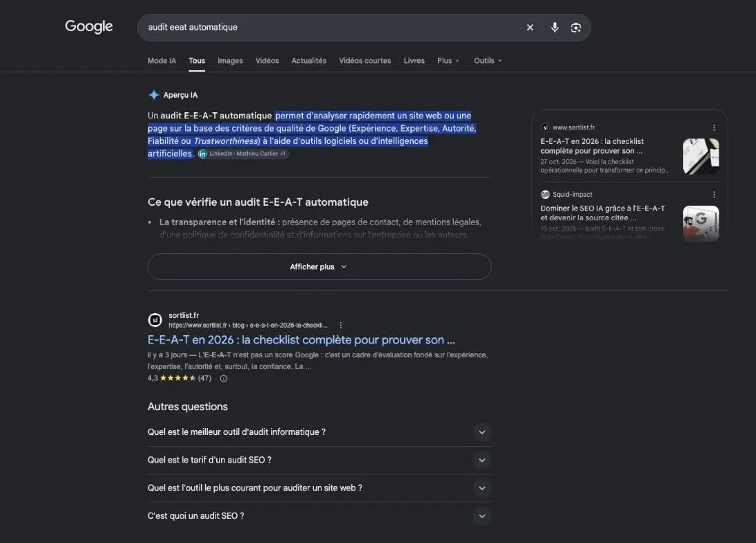
Task: Expand 'Quel est le tarif d'un audit SEO ?'
Action: pos(319,460)
